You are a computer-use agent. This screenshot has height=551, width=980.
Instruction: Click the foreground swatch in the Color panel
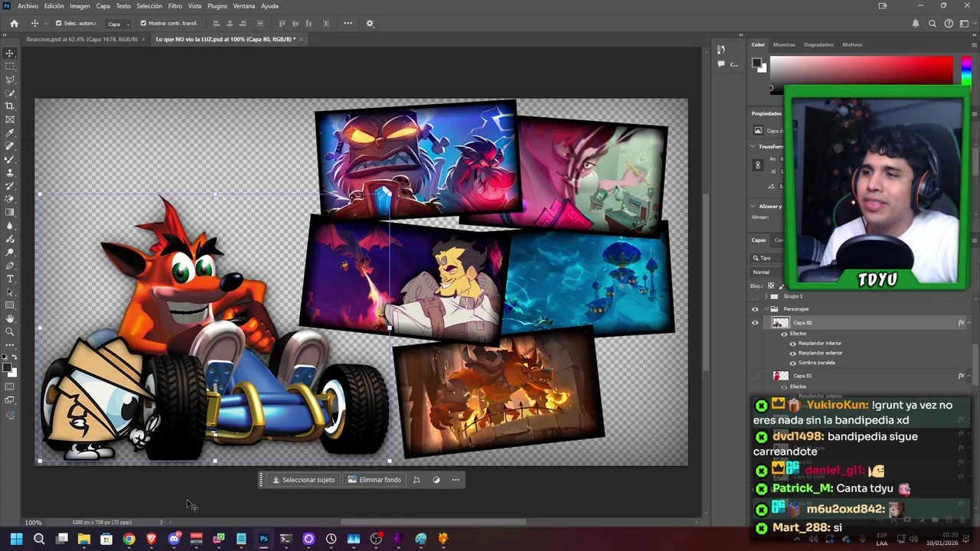(757, 64)
